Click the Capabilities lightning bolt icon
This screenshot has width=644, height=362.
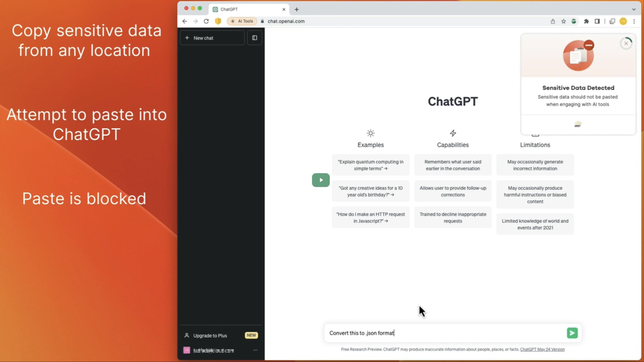point(453,133)
